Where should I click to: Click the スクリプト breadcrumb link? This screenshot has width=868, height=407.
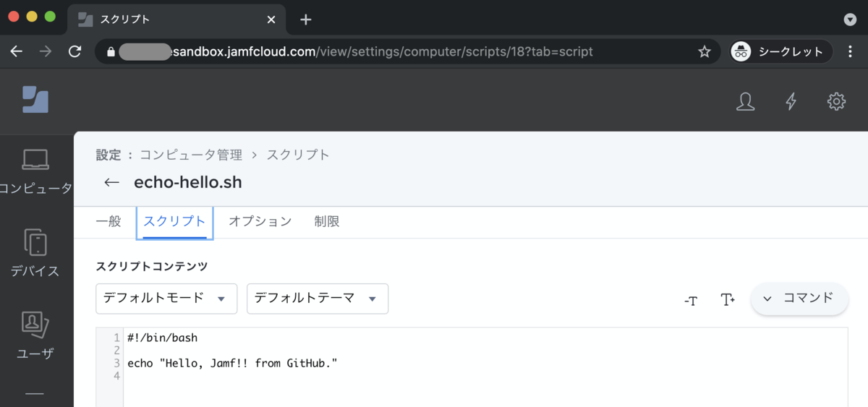(x=298, y=155)
